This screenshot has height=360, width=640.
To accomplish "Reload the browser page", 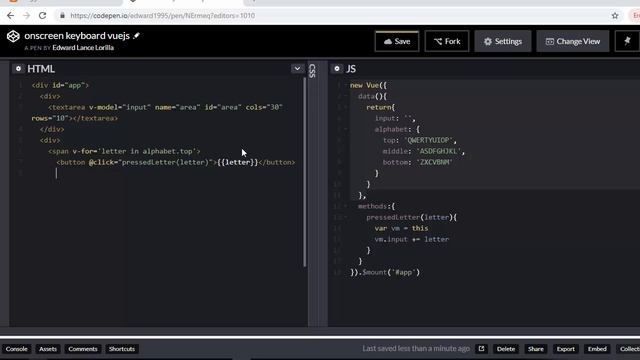I will (x=42, y=16).
